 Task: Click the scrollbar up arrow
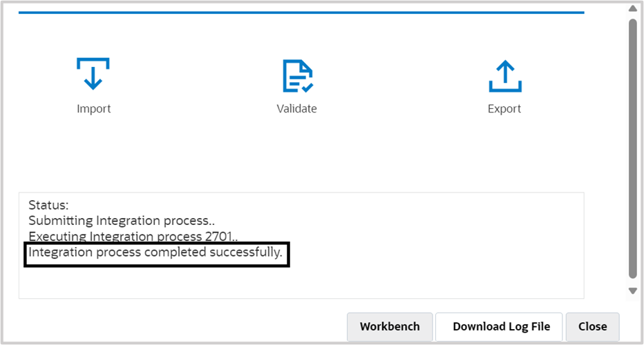tap(632, 8)
